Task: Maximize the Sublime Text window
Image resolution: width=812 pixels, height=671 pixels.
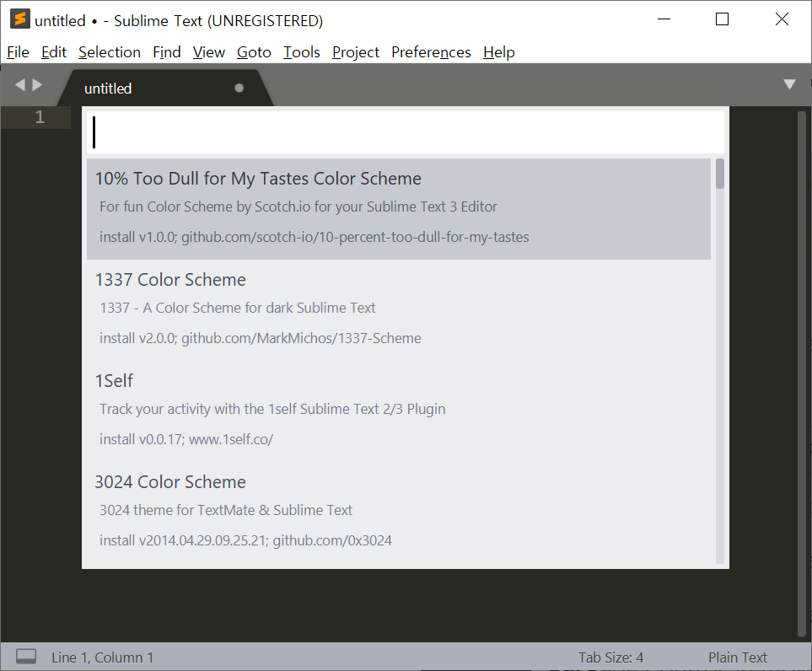Action: [x=722, y=19]
